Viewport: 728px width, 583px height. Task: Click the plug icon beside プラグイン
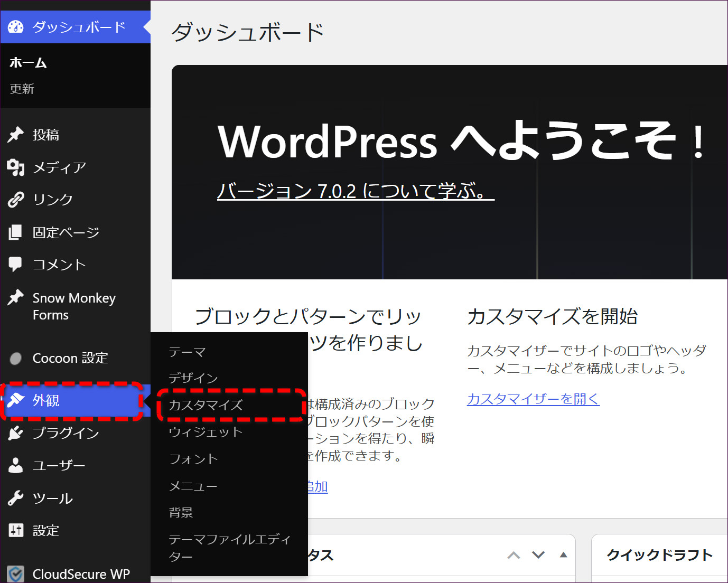pyautogui.click(x=16, y=433)
